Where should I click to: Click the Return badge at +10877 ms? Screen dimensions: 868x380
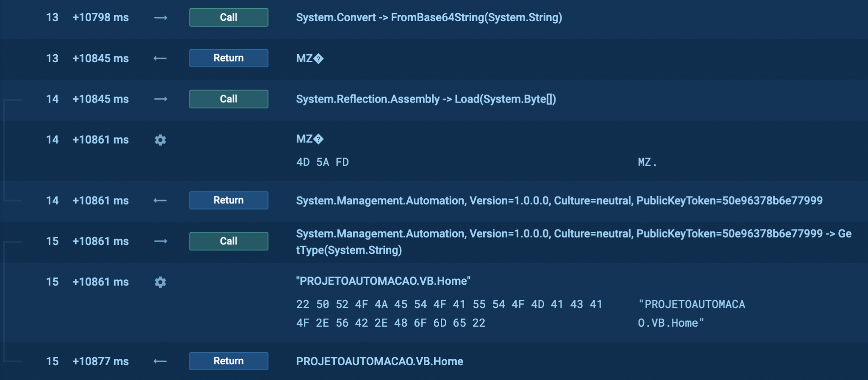click(228, 361)
